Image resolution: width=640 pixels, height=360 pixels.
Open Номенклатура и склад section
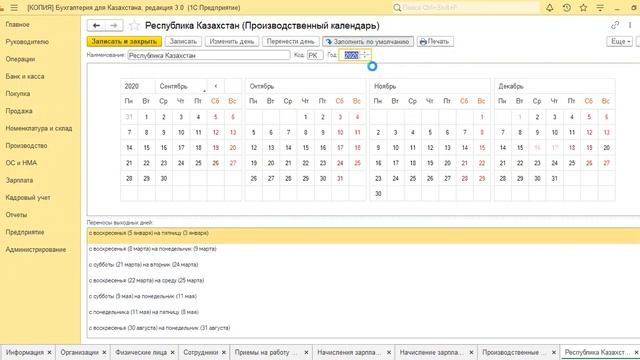[39, 128]
